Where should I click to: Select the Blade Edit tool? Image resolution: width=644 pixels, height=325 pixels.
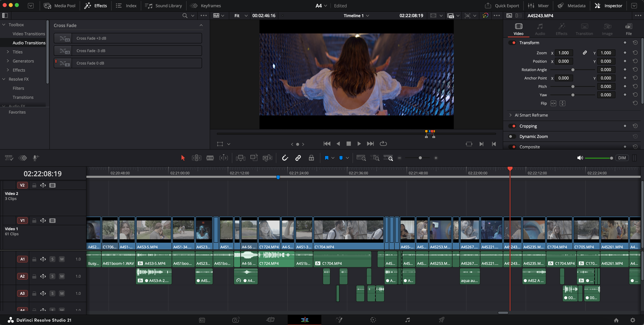pos(210,158)
